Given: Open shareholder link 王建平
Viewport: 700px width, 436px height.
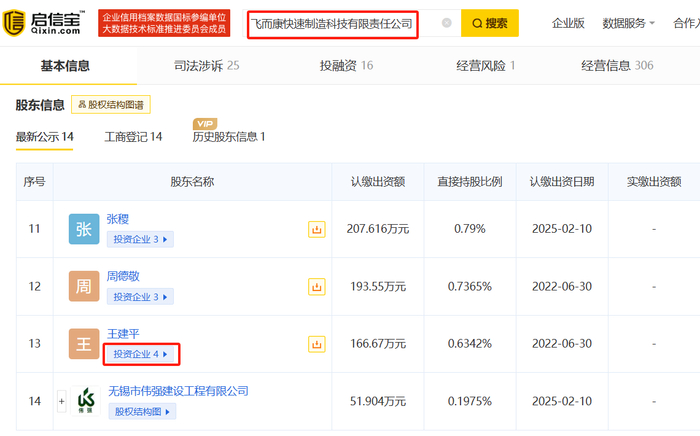Looking at the screenshot, I should (x=123, y=334).
